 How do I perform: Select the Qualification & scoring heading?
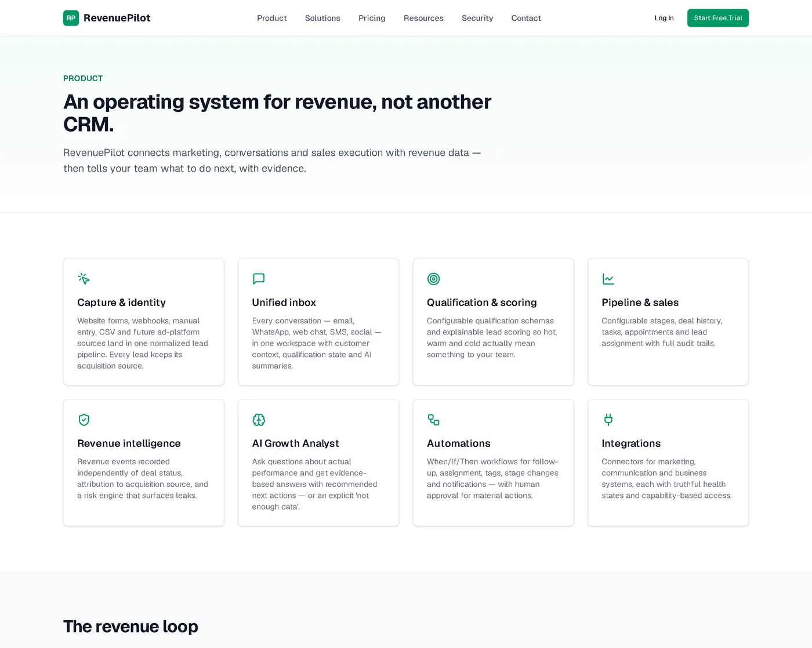coord(482,303)
